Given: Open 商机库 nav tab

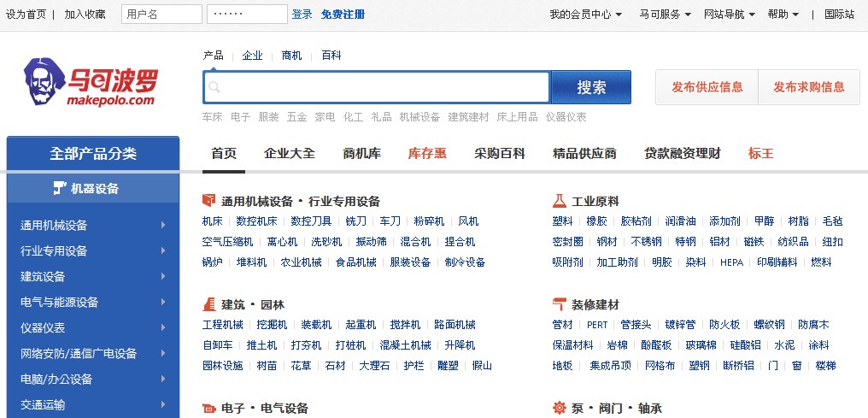Looking at the screenshot, I should click(362, 153).
